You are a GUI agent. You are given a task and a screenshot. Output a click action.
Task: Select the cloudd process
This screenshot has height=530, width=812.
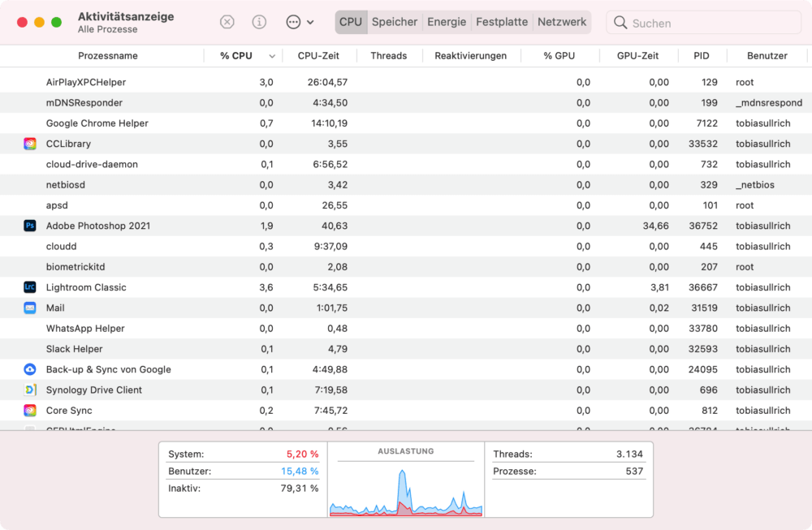(61, 247)
